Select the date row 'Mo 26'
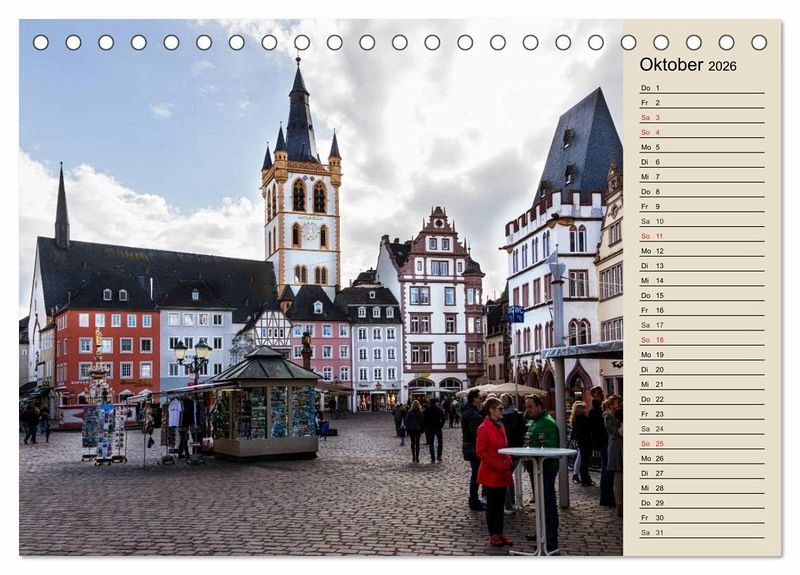 [702, 458]
